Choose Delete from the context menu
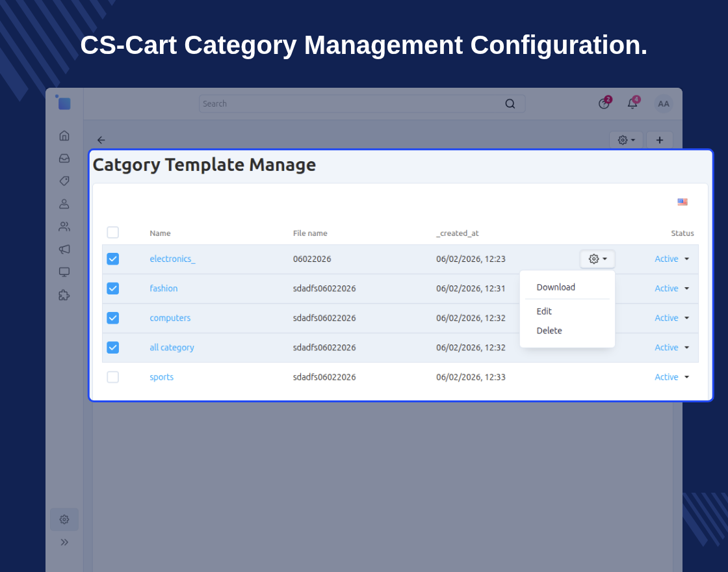Image resolution: width=728 pixels, height=572 pixels. point(549,331)
